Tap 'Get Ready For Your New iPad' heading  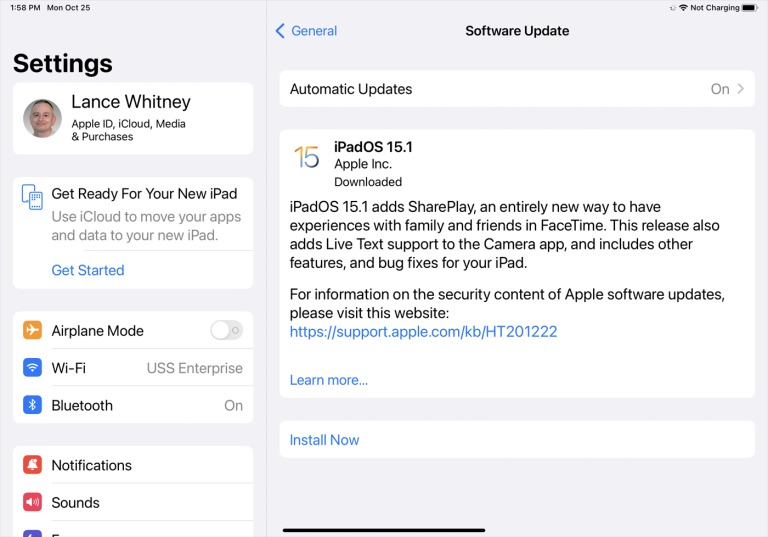point(144,194)
